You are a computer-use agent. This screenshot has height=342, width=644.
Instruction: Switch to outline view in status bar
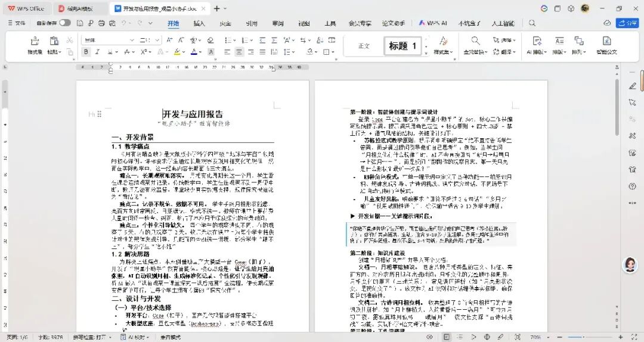pos(460,337)
